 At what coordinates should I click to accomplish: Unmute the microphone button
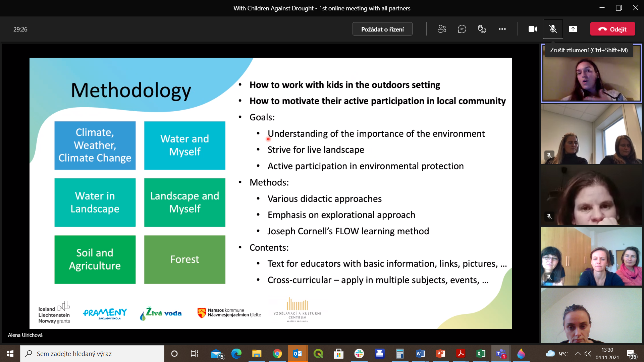553,29
